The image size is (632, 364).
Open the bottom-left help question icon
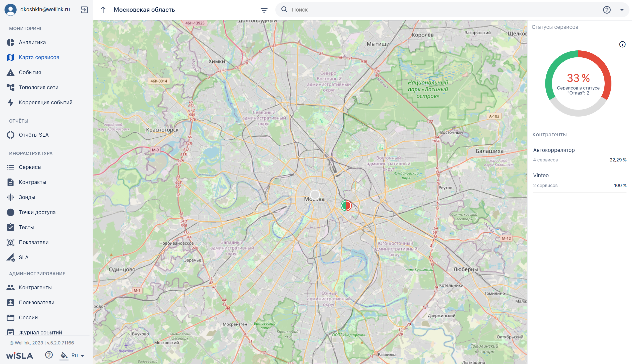point(49,355)
